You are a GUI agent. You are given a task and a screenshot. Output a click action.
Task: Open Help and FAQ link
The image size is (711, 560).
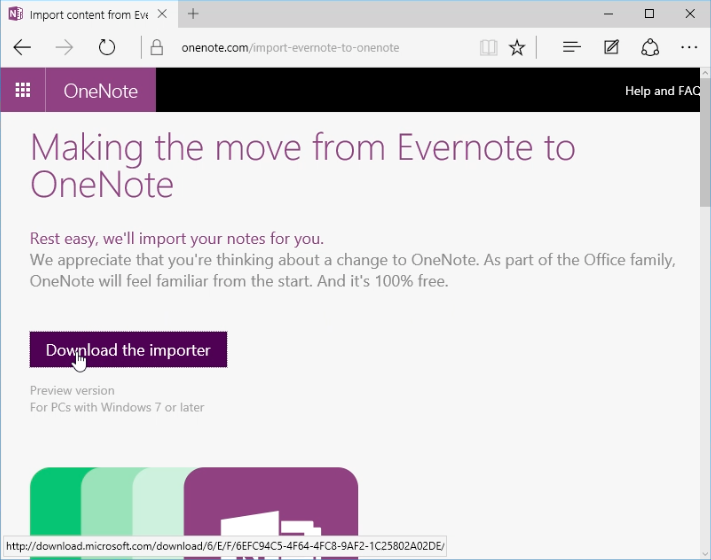pyautogui.click(x=662, y=91)
